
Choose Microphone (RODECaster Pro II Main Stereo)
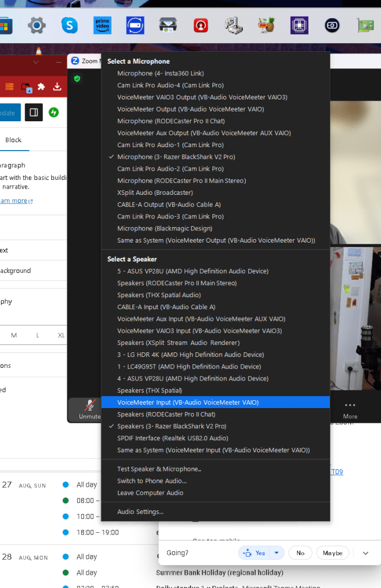point(215,180)
